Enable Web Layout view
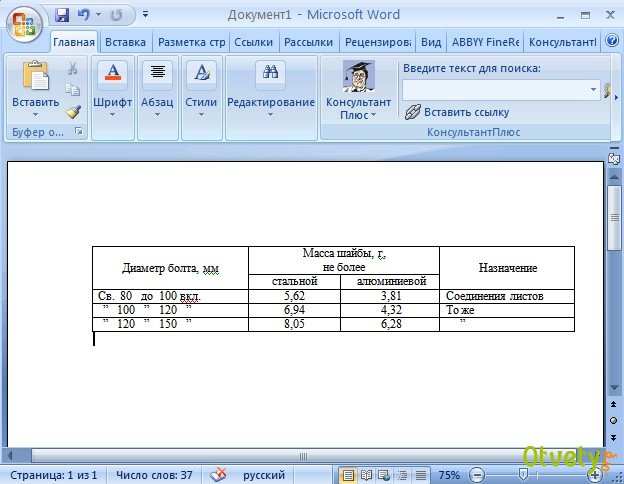This screenshot has height=484, width=624. [x=385, y=475]
